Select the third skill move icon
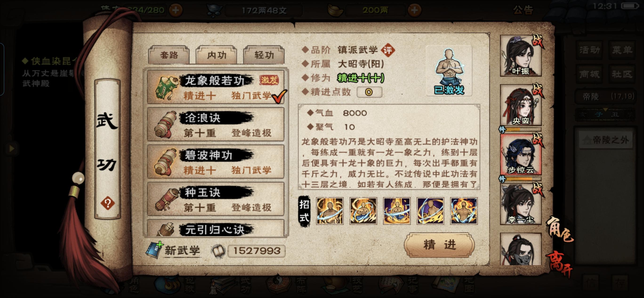This screenshot has width=644, height=298. pyautogui.click(x=397, y=211)
